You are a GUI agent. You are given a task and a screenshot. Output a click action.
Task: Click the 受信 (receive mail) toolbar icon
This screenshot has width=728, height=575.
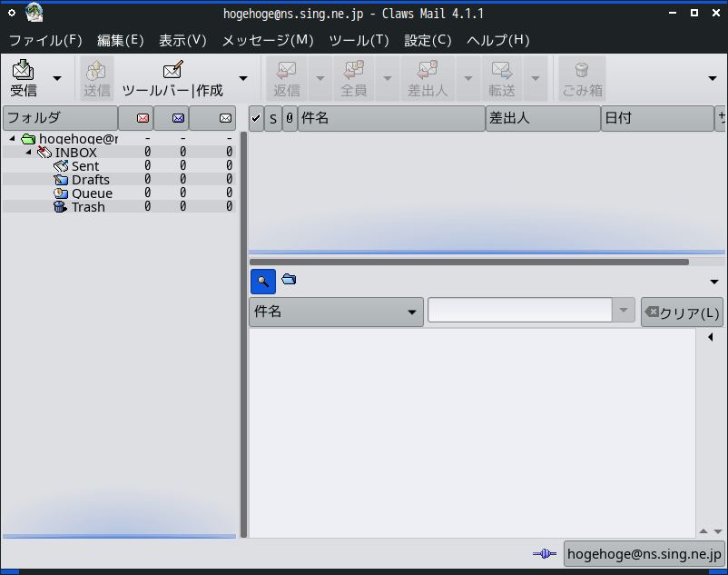(24, 78)
